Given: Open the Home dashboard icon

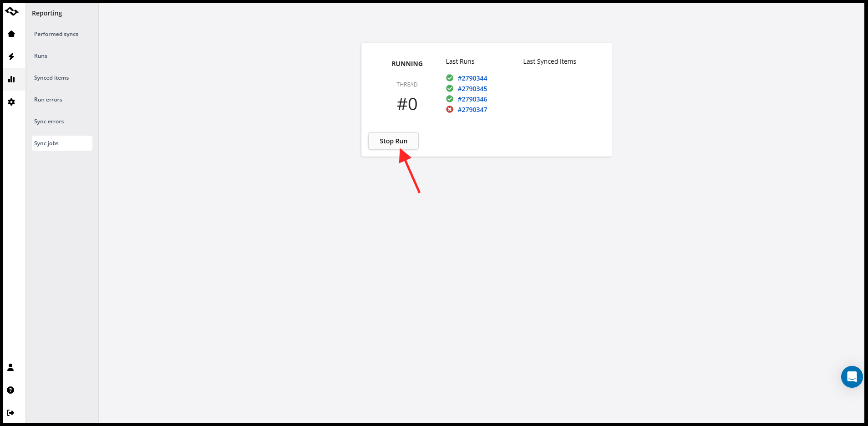Looking at the screenshot, I should click(12, 34).
